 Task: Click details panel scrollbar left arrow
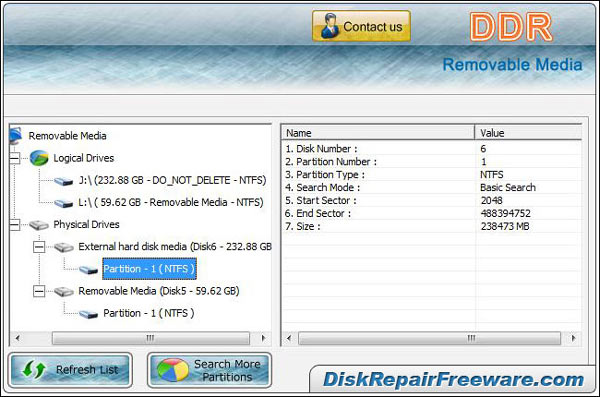click(x=289, y=338)
